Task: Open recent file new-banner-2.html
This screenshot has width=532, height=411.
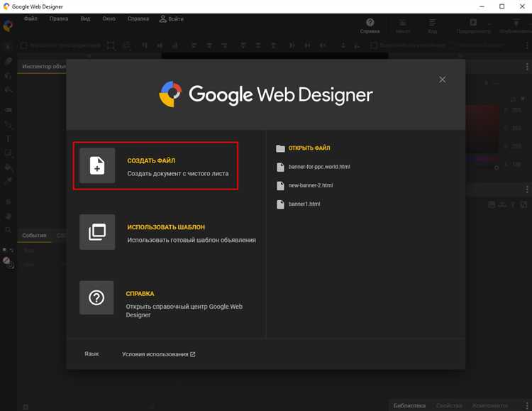Action: [310, 185]
